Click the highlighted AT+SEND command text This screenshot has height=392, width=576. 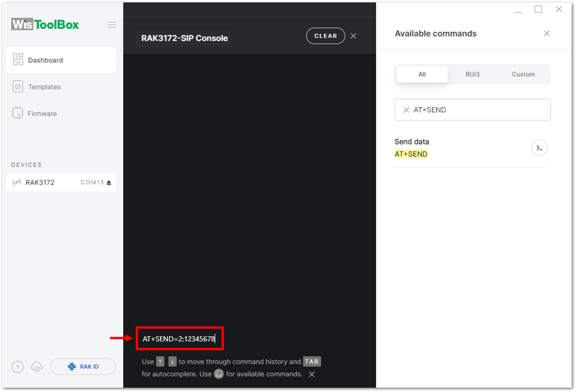[x=410, y=154]
